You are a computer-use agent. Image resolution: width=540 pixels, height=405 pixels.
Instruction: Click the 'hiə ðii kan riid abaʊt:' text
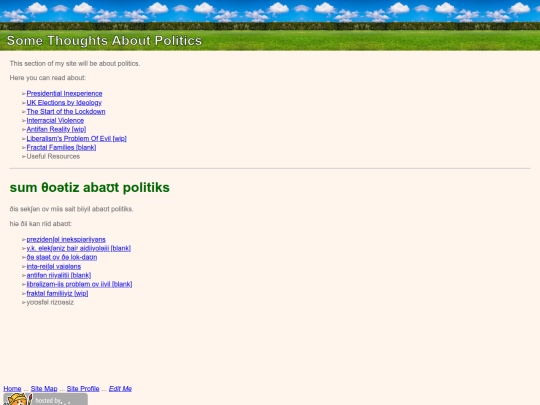click(41, 224)
